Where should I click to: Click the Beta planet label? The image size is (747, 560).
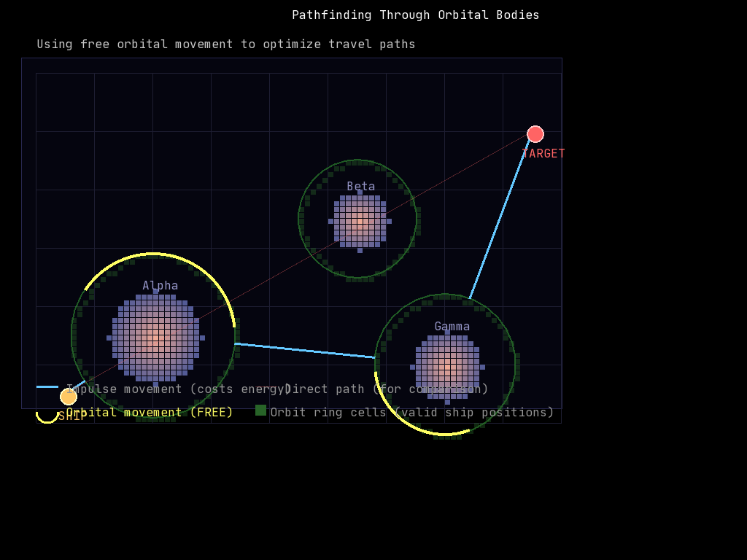[361, 187]
